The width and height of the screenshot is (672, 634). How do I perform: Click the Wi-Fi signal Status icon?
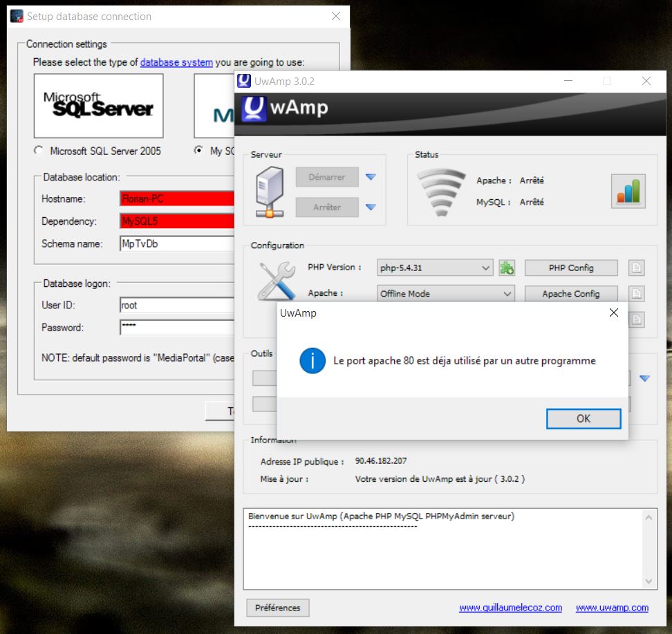441,192
